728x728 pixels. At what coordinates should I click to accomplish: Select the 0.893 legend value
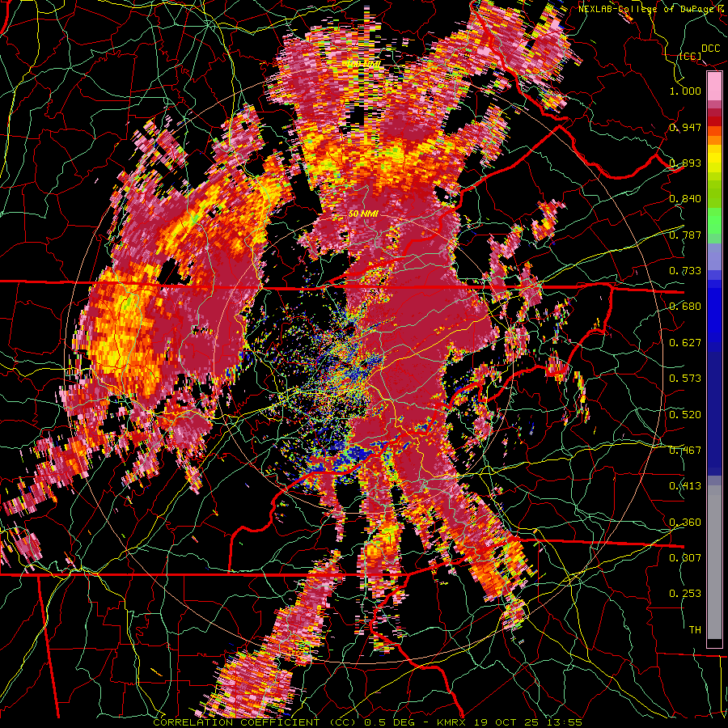(685, 163)
